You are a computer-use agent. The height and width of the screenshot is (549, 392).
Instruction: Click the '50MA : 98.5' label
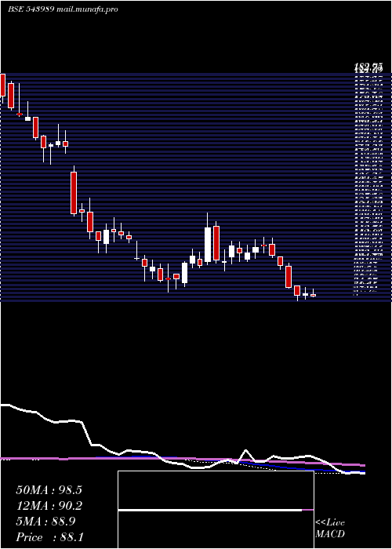coord(49,490)
